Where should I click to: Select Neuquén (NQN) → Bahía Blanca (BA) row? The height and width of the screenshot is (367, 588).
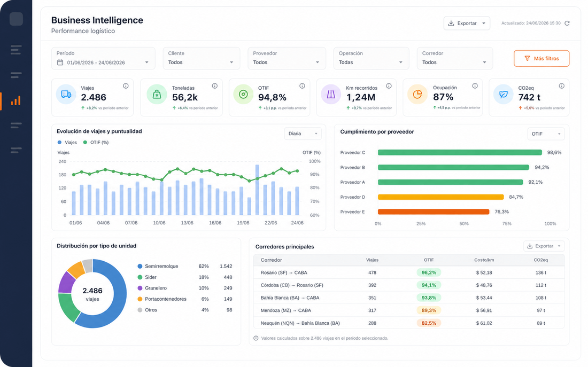(x=409, y=323)
